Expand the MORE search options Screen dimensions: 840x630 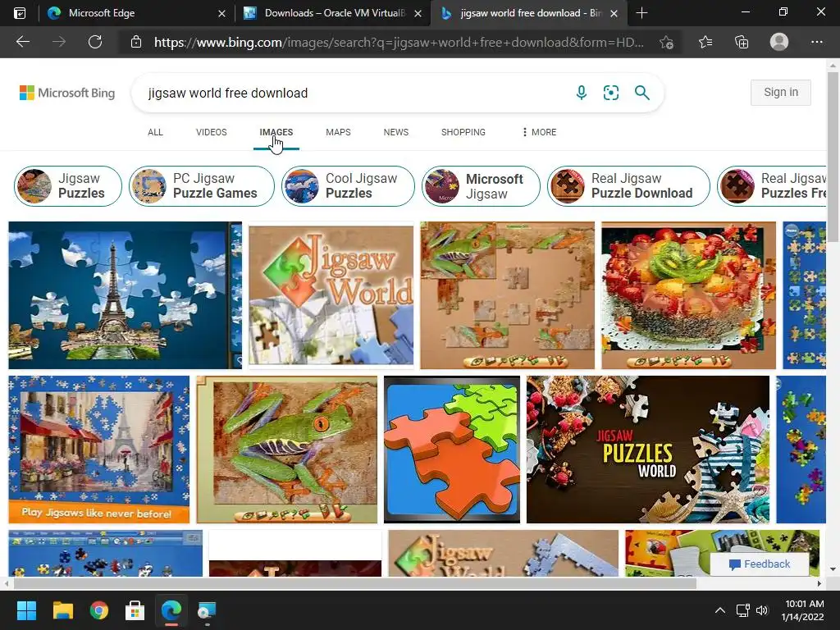pos(539,132)
